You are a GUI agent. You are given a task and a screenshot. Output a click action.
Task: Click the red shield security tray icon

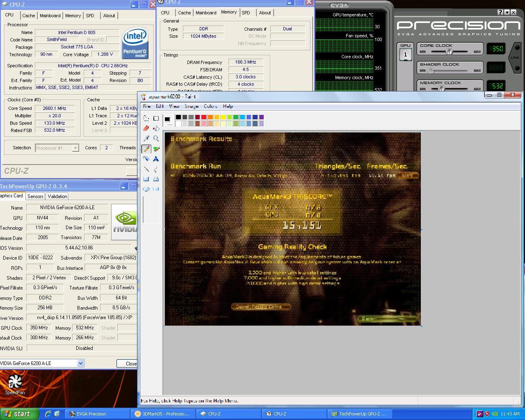pos(487,414)
